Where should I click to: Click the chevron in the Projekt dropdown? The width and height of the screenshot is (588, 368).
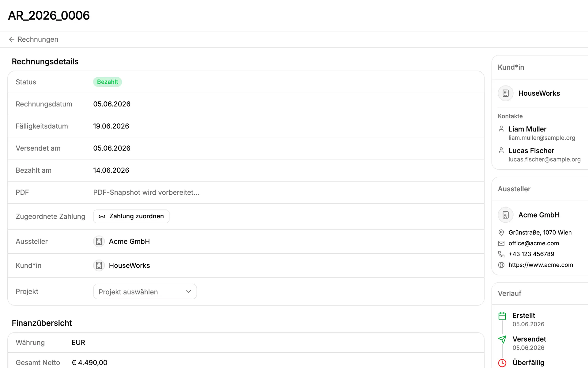tap(189, 292)
